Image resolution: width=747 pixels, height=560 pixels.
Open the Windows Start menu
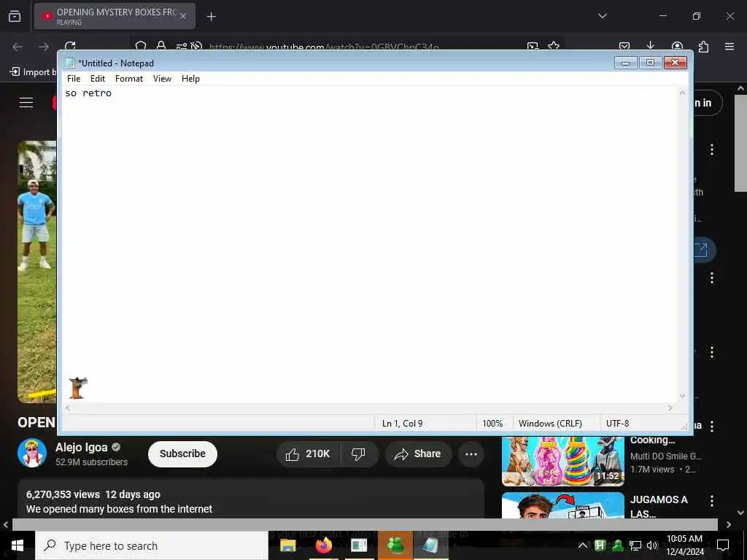[x=18, y=545]
